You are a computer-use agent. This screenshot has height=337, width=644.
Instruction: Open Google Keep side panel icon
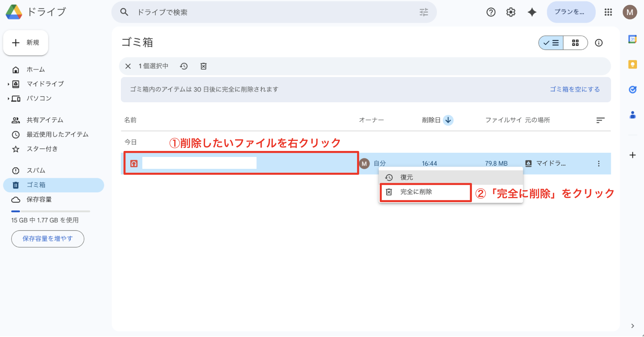(x=632, y=64)
